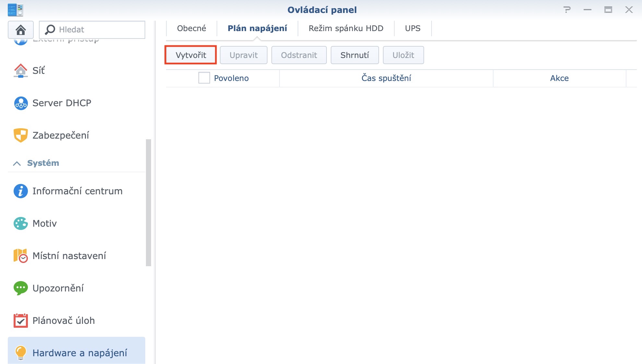Screen dimensions: 642x364
Task: Open Místní nastavení flags icon
Action: (x=20, y=256)
